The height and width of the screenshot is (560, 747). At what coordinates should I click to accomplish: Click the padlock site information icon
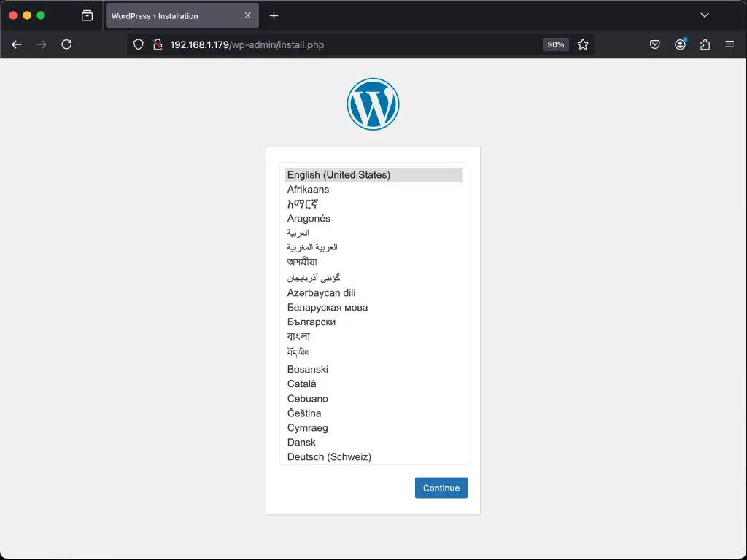click(158, 44)
